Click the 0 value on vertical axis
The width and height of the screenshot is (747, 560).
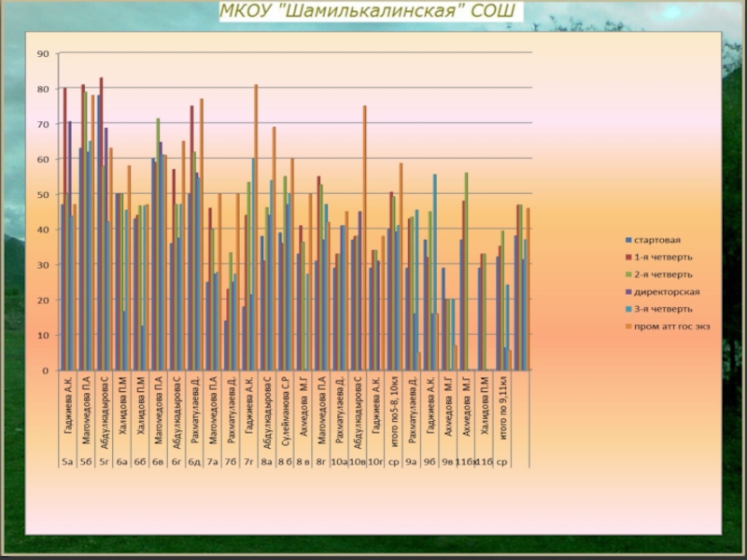(45, 371)
